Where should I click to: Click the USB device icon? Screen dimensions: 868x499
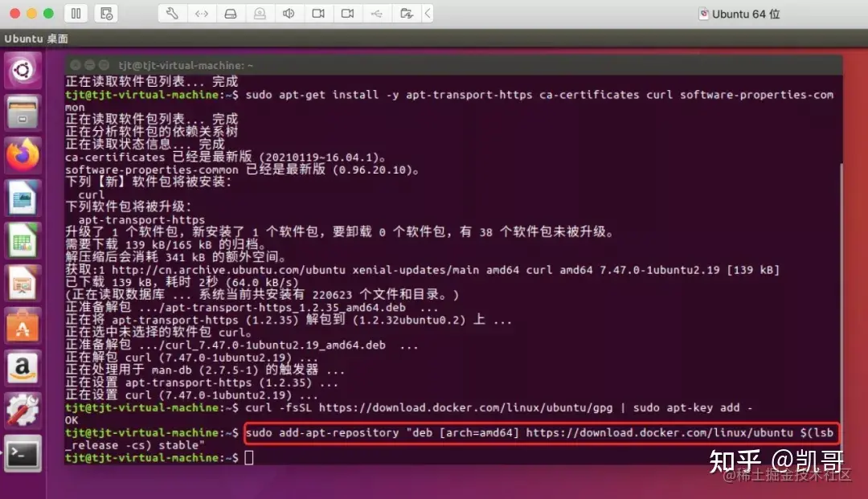377,14
